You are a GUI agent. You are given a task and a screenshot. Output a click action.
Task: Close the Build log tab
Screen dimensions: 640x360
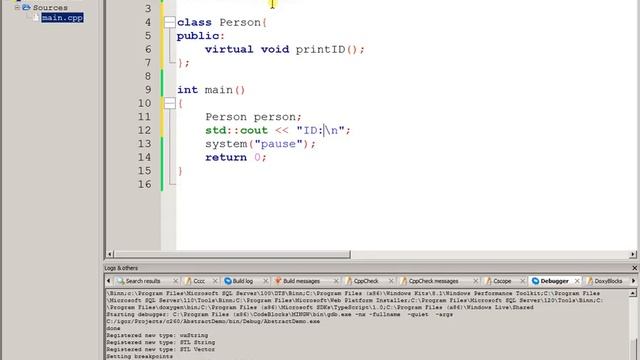pyautogui.click(x=266, y=281)
